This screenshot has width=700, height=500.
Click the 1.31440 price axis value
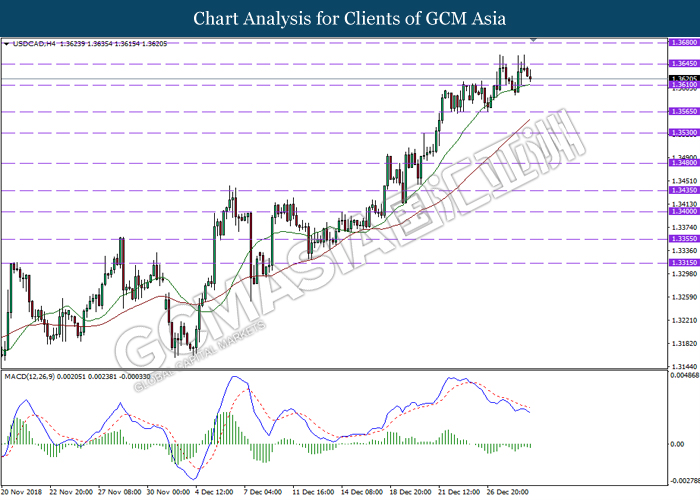coord(684,367)
